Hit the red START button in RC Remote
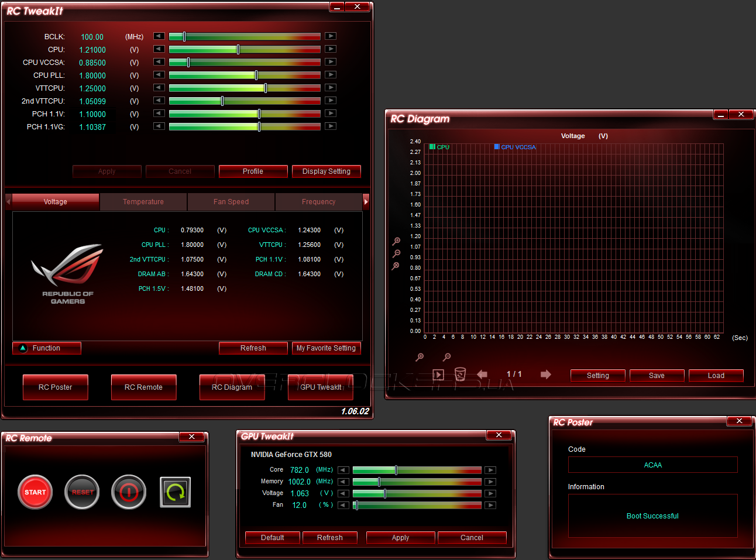 coord(35,492)
